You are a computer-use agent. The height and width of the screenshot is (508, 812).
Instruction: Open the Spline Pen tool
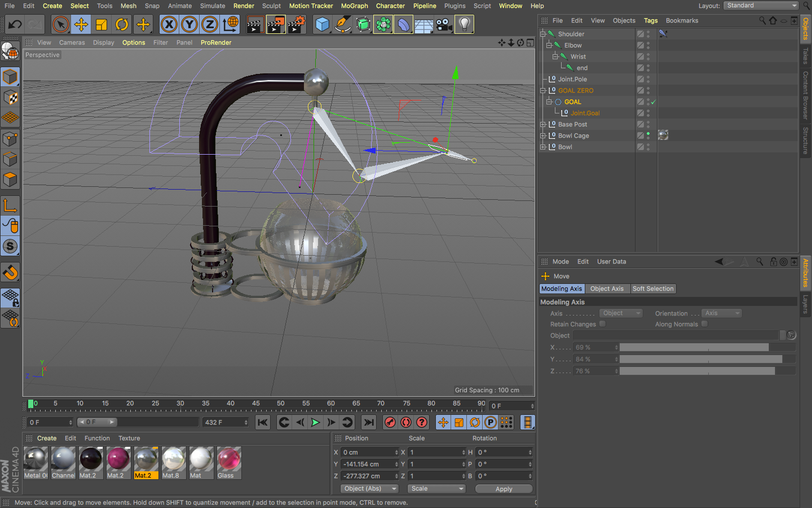point(342,24)
